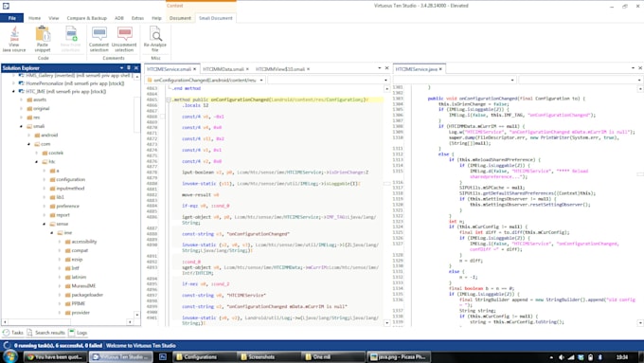Open the File menu

pos(12,18)
